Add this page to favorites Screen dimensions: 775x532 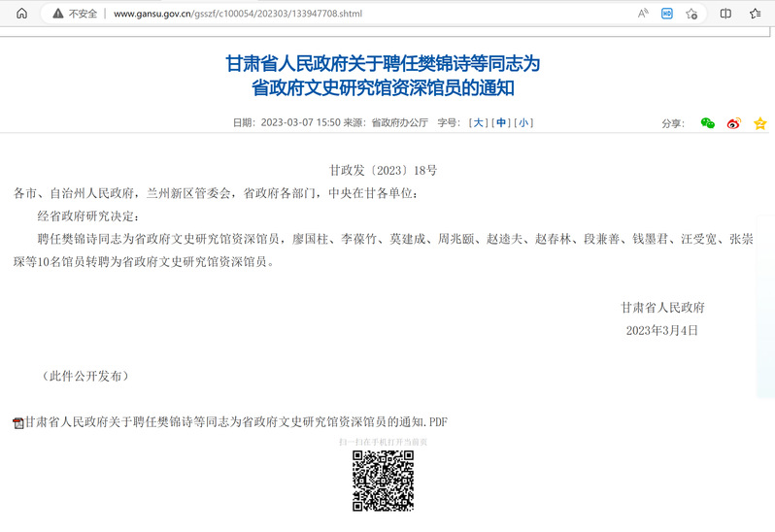pyautogui.click(x=691, y=14)
